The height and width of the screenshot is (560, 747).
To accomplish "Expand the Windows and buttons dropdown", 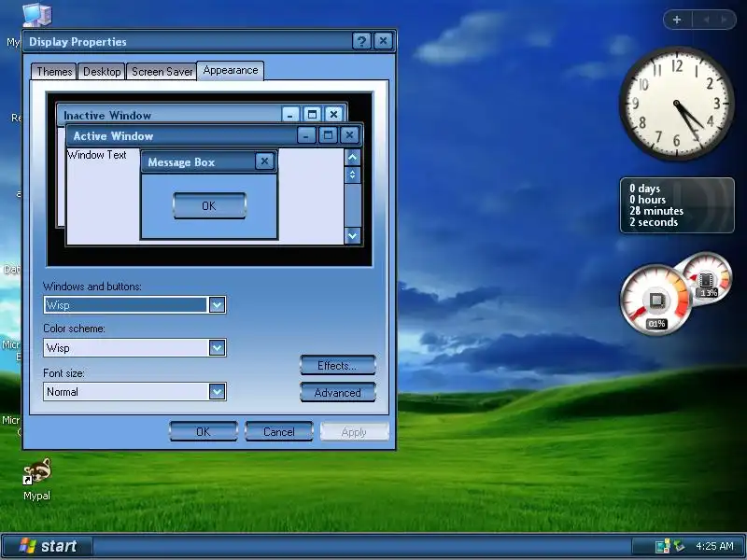I will pos(217,305).
